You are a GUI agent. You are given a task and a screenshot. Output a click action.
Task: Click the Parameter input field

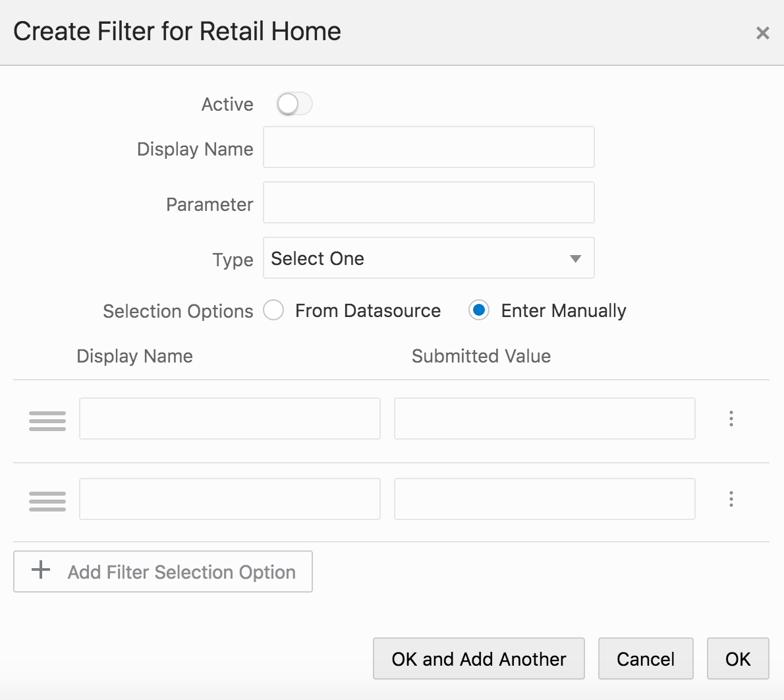[428, 202]
